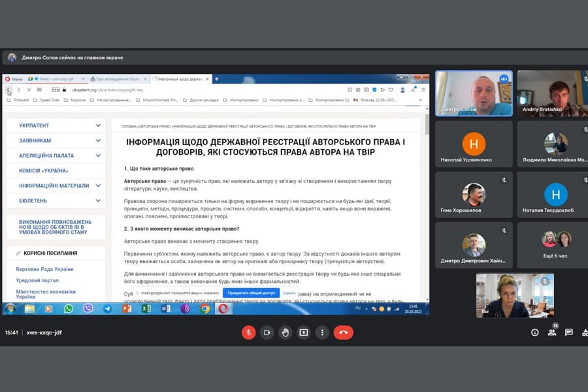Viewport: 588px width, 392px height.
Task: Select Наталия Твердохлеб participant tile
Action: pos(552,194)
